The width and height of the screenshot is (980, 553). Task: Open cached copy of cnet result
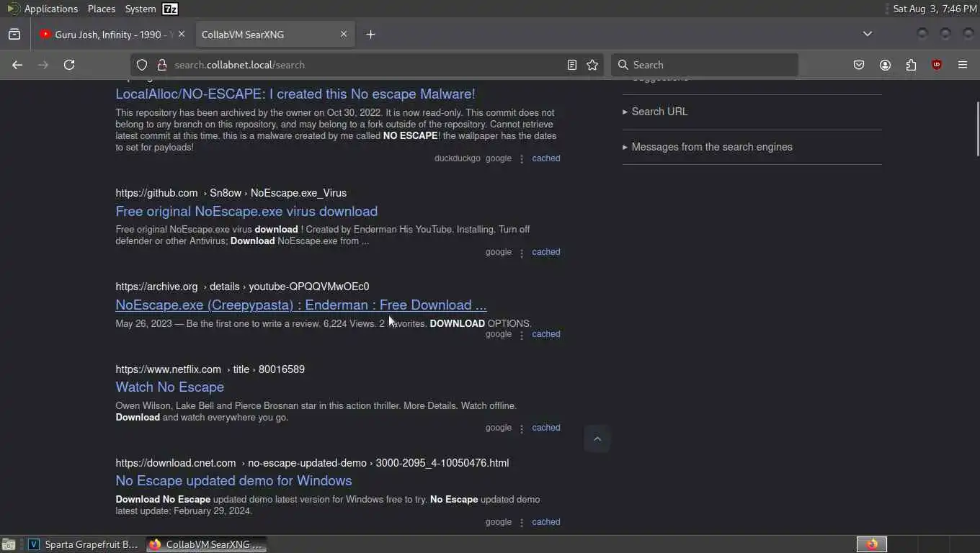(546, 522)
